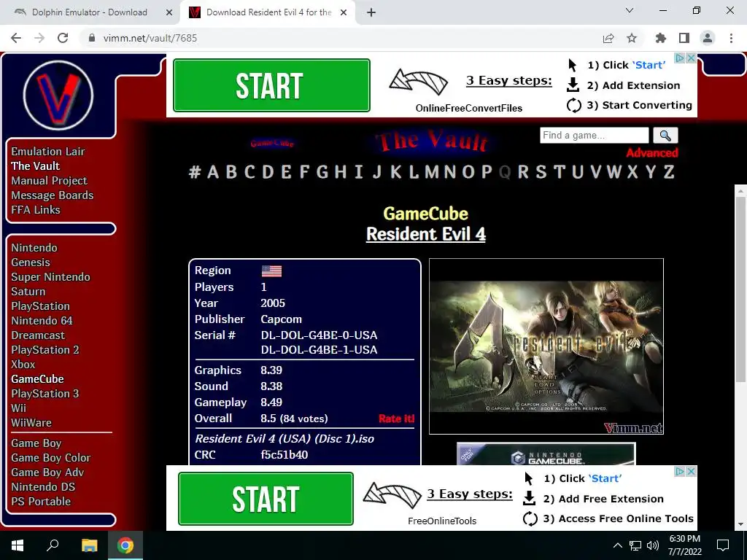747x560 pixels.
Task: Click the Vimm's Lair V logo
Action: [x=58, y=95]
